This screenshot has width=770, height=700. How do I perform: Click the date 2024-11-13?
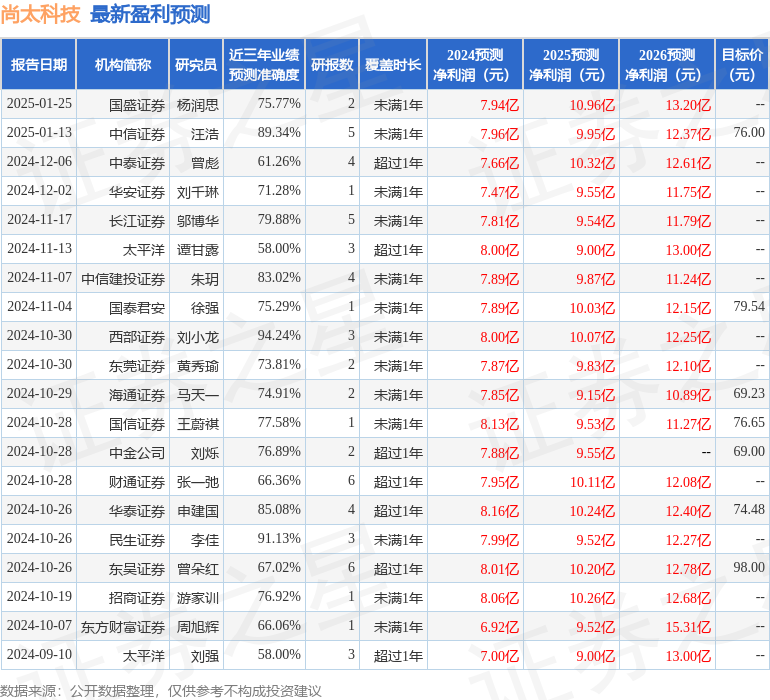[x=39, y=249]
